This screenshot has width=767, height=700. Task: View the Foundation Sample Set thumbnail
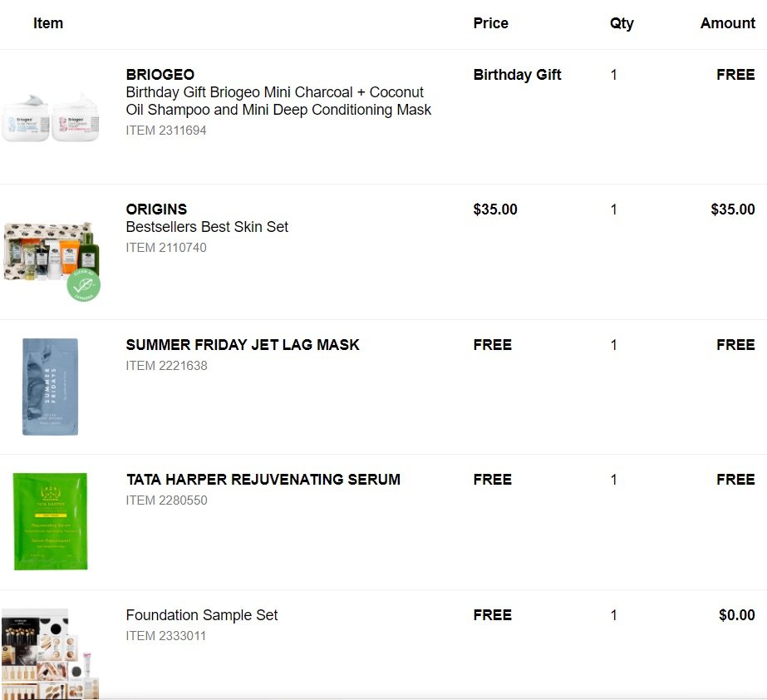[50, 654]
